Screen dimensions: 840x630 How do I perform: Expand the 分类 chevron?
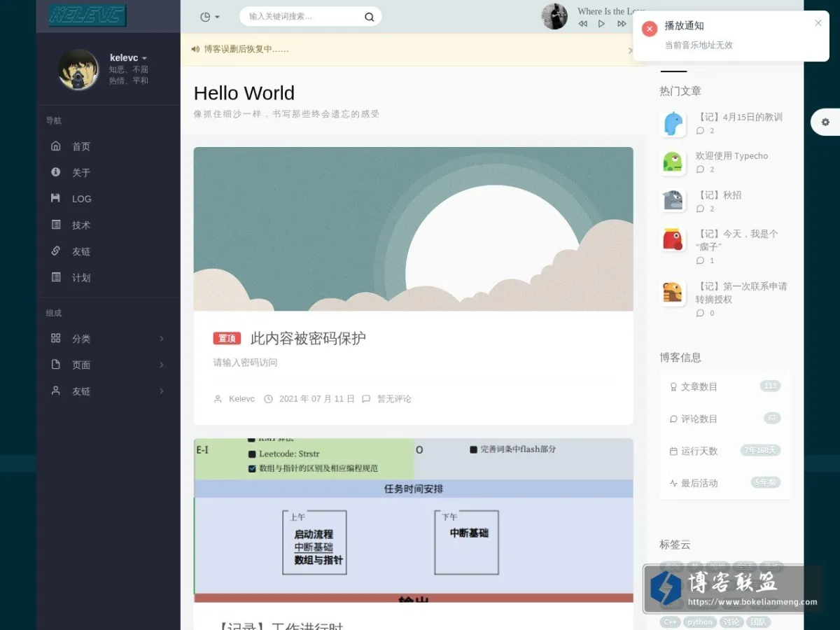[x=162, y=339]
